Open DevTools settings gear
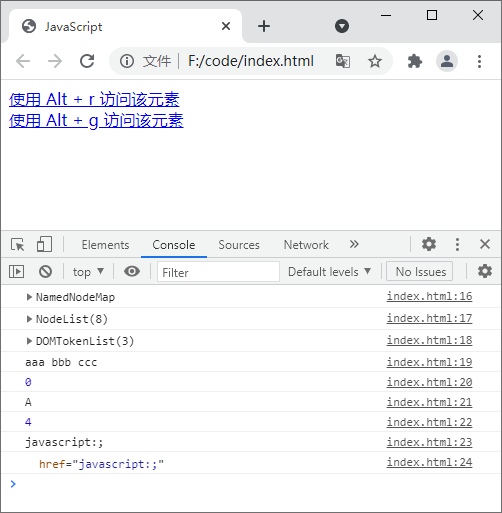The height and width of the screenshot is (513, 502). (x=429, y=244)
